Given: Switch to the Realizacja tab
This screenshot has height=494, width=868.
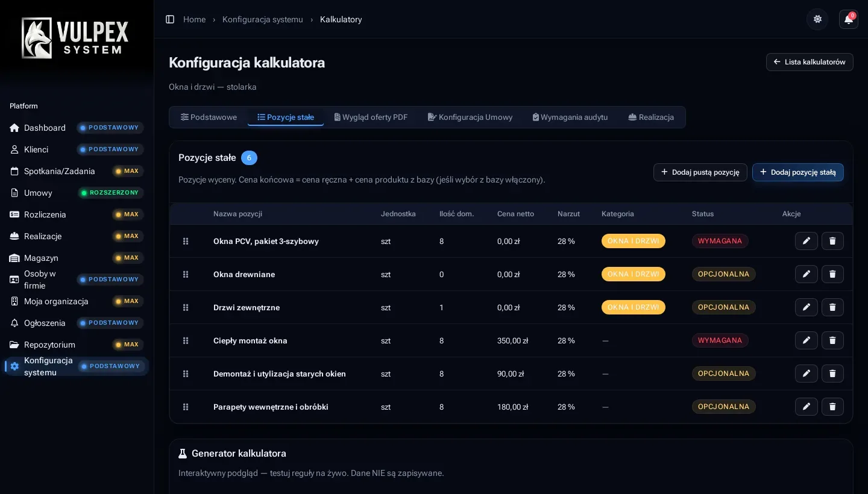Looking at the screenshot, I should pos(651,117).
